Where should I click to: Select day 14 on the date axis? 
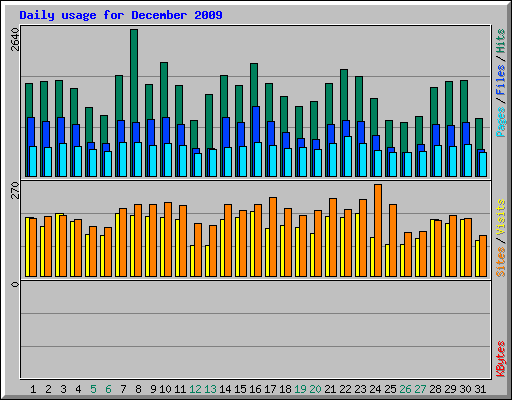[x=225, y=389]
